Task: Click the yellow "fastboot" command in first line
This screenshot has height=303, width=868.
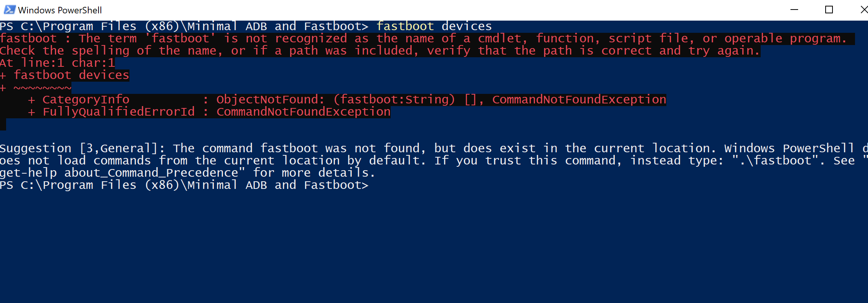Action: pyautogui.click(x=405, y=26)
